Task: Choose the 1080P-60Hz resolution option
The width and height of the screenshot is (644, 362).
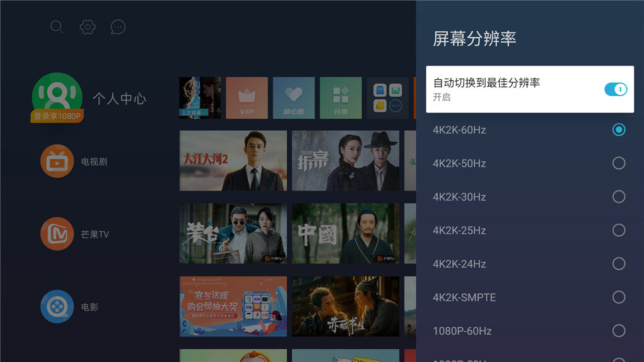Action: tap(530, 331)
